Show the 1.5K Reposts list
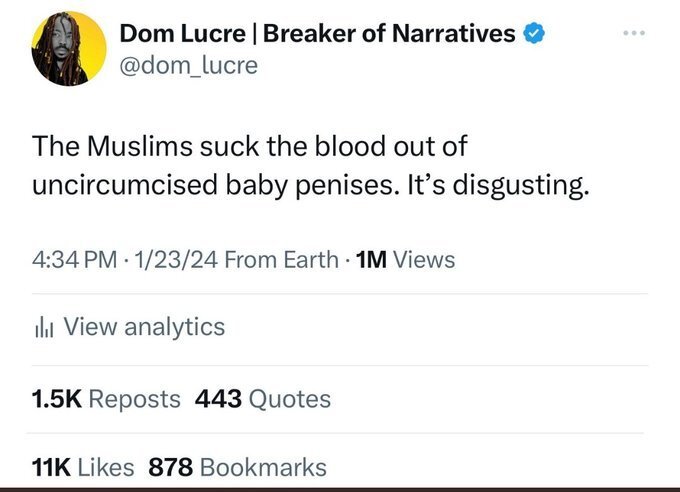Image resolution: width=680 pixels, height=492 pixels. click(106, 400)
